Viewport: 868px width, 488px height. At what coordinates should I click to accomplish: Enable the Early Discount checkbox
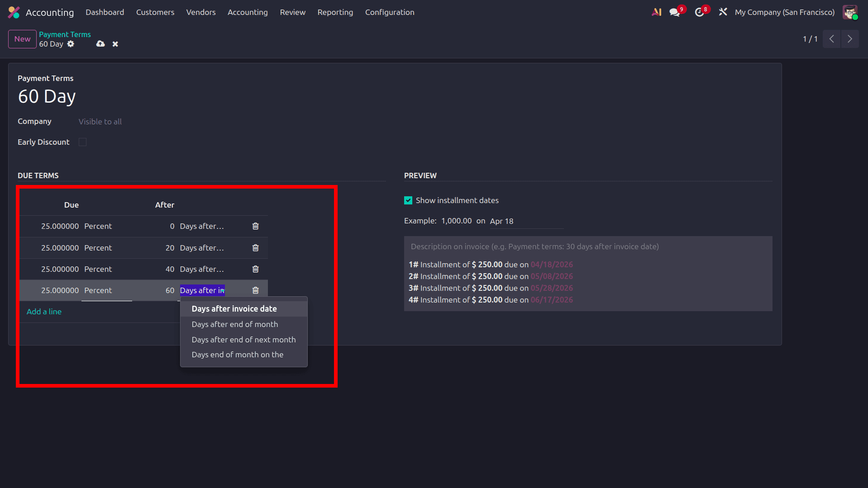point(82,142)
